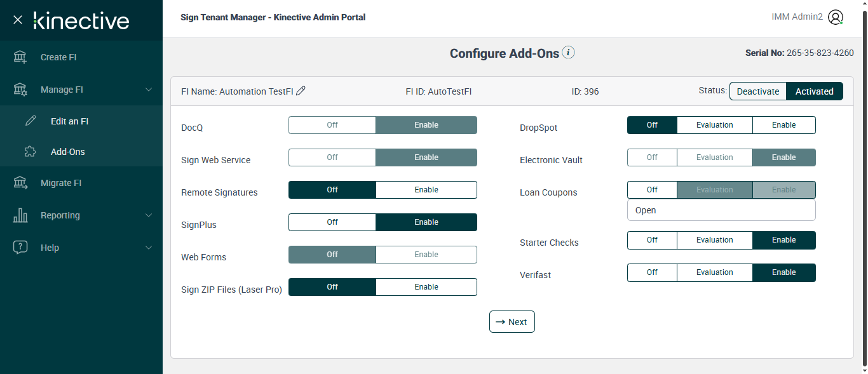Open the Edit an FI menu item

tap(69, 121)
